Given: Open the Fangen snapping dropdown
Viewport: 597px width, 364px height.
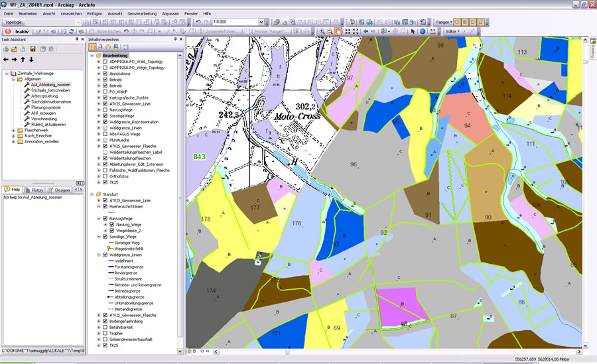Looking at the screenshot, I should pos(444,22).
